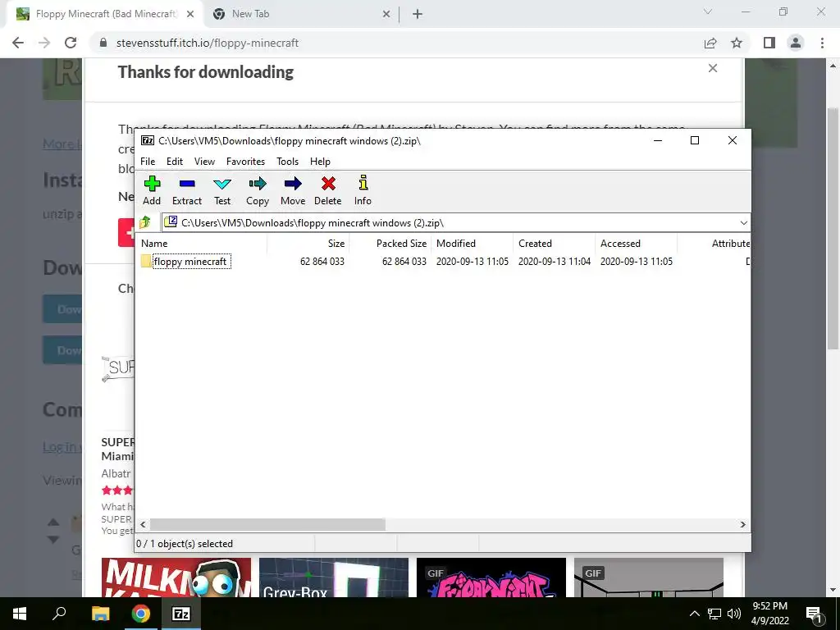This screenshot has width=840, height=630.
Task: Sort by Modified column header
Action: [472, 243]
